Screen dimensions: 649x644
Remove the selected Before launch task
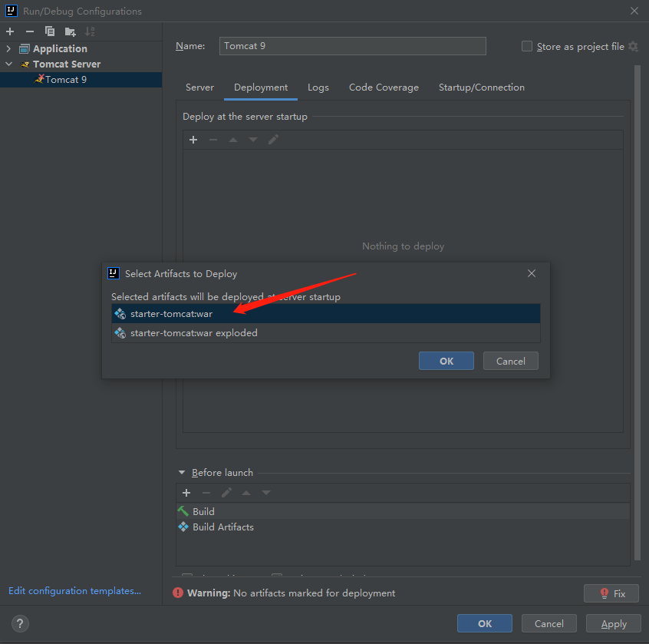pyautogui.click(x=206, y=493)
